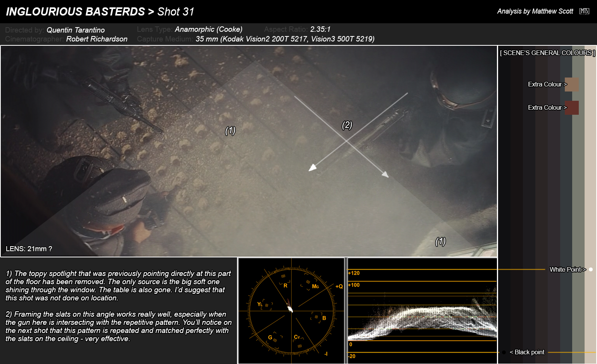Click the '[ SCENE'S GENERAL COLOURS ]' header
Screen dimensions: 597x364
point(547,53)
